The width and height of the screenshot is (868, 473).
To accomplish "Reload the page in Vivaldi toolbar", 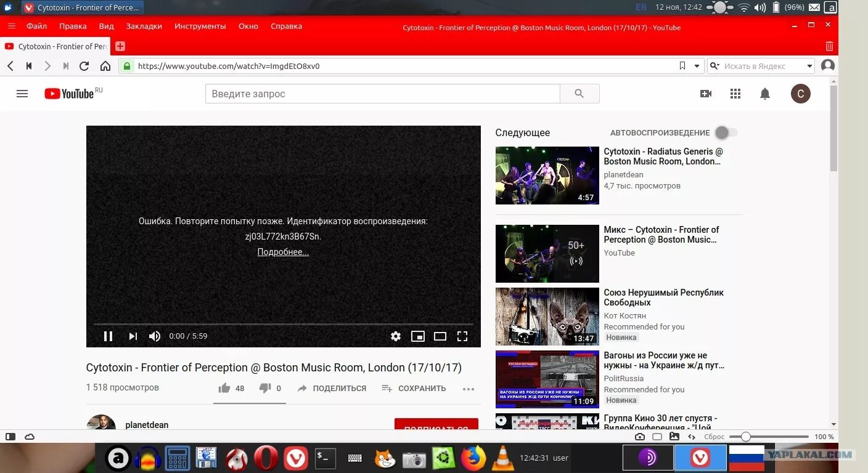I will point(84,66).
